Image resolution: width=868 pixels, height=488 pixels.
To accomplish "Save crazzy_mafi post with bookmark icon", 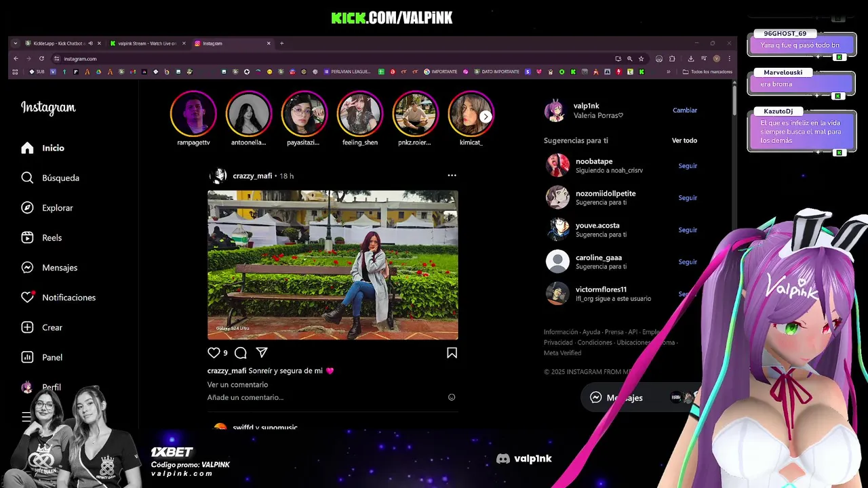I will pos(452,352).
